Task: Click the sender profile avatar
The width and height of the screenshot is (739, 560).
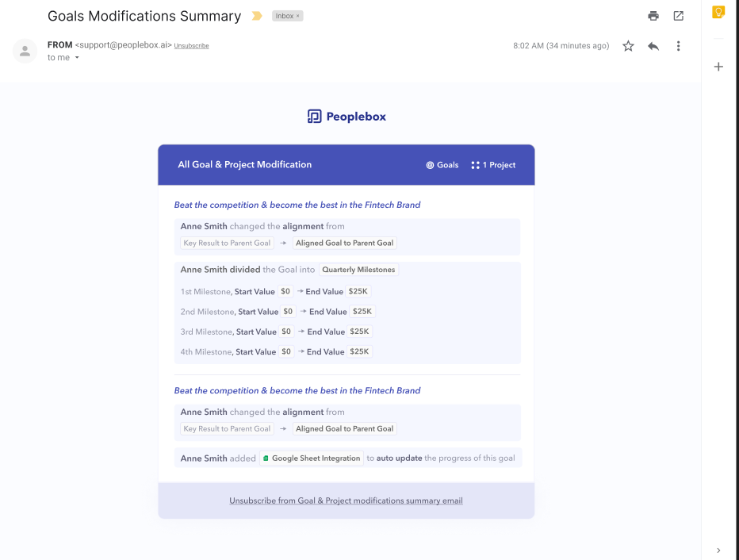Action: (25, 51)
